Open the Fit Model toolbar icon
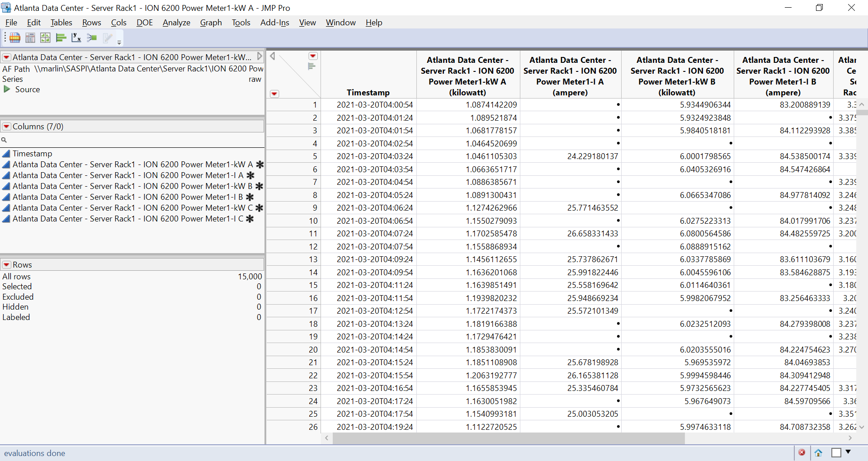Image resolution: width=868 pixels, height=461 pixels. tap(92, 38)
